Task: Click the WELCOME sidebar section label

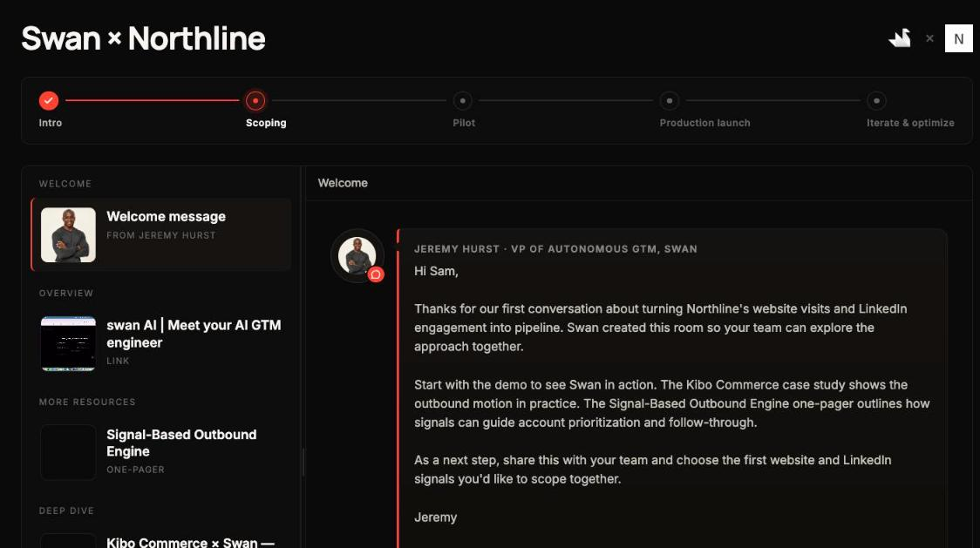Action: click(65, 184)
